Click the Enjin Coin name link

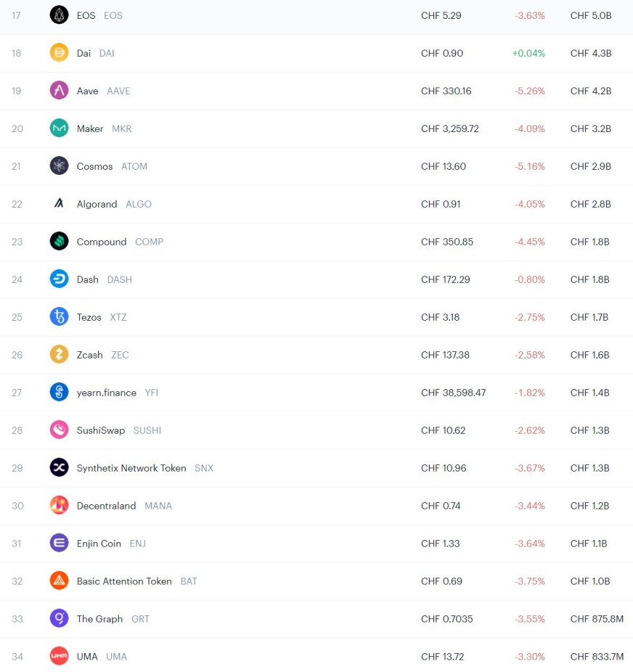pos(99,544)
